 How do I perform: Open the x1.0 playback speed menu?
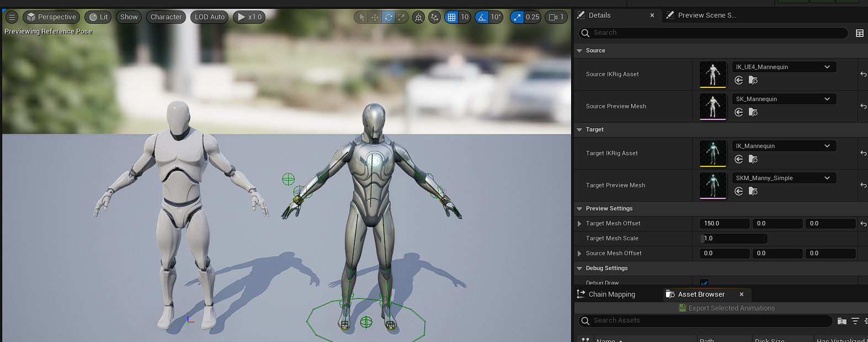pyautogui.click(x=249, y=17)
